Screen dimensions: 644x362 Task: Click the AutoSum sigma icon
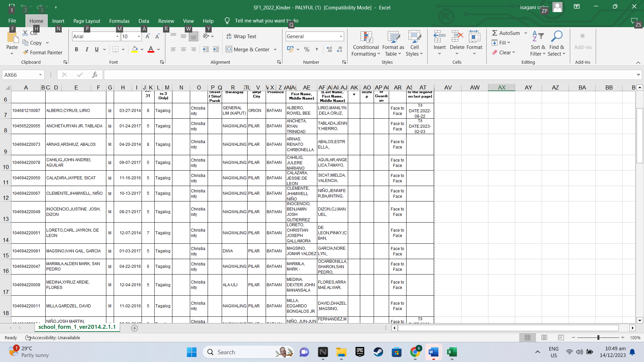pyautogui.click(x=495, y=33)
